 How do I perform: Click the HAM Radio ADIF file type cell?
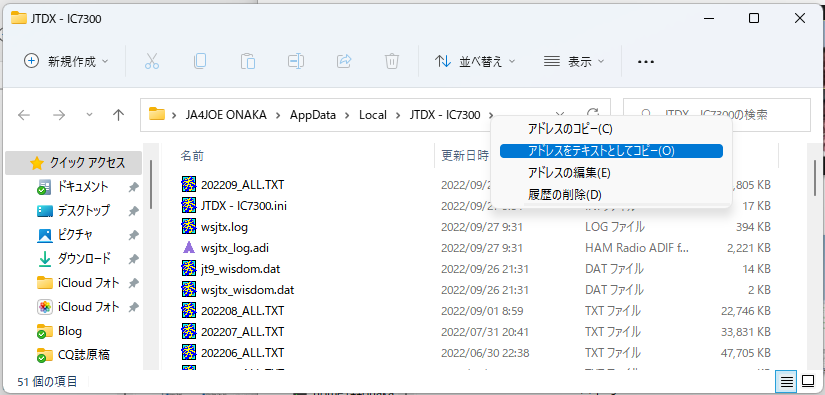coord(636,248)
